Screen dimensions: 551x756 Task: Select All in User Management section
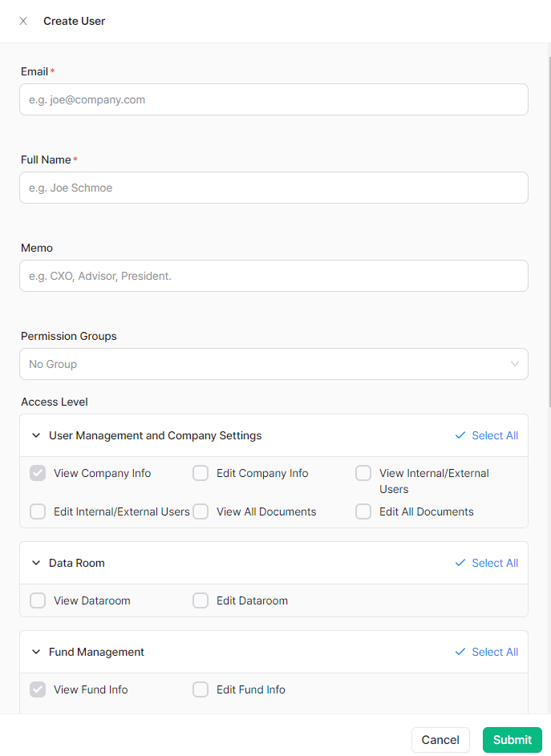tap(486, 435)
